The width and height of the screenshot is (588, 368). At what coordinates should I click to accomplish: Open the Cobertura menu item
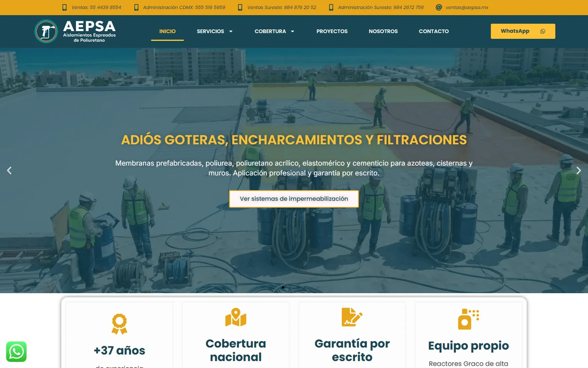pos(270,31)
